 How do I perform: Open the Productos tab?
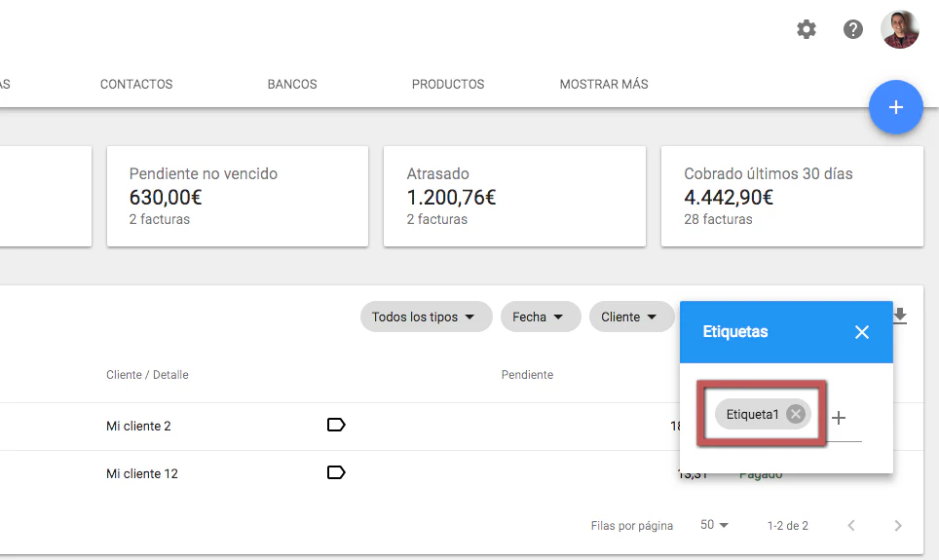[448, 84]
